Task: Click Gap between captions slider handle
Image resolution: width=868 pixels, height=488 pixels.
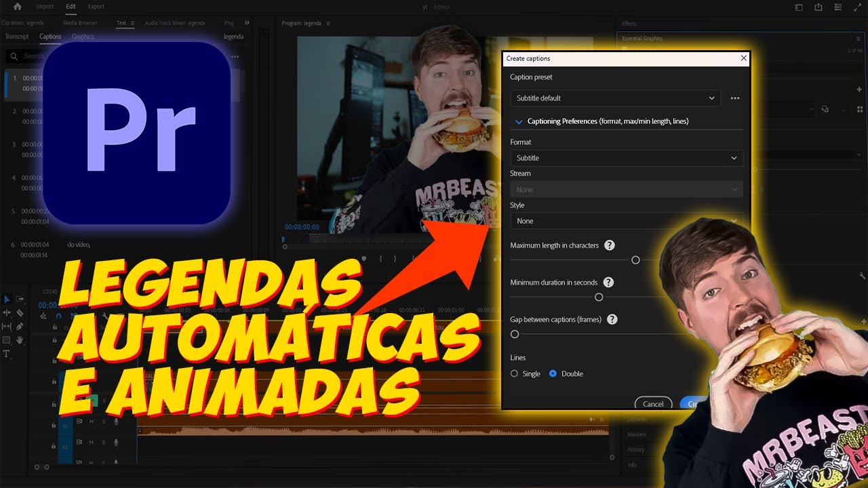Action: [x=515, y=334]
